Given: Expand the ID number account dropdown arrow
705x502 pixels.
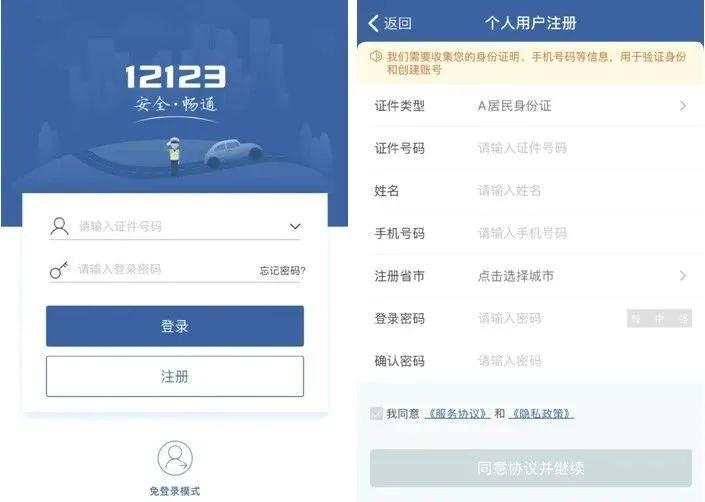Looking at the screenshot, I should (x=295, y=226).
